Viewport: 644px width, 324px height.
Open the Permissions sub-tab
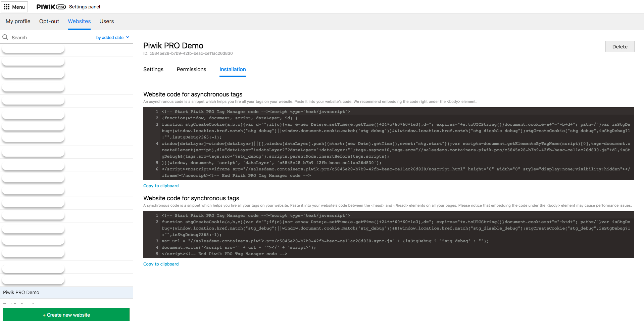[x=191, y=69]
